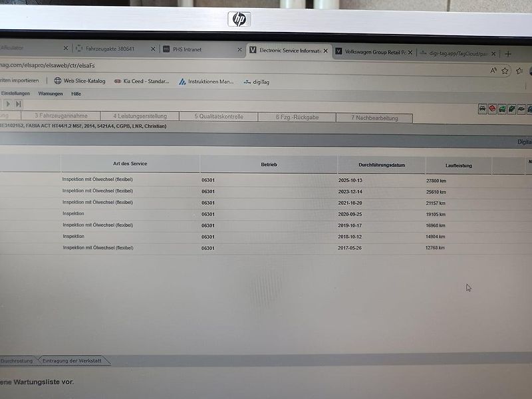Open Read Aloud icon in address bar
The image size is (532, 399).
click(493, 70)
